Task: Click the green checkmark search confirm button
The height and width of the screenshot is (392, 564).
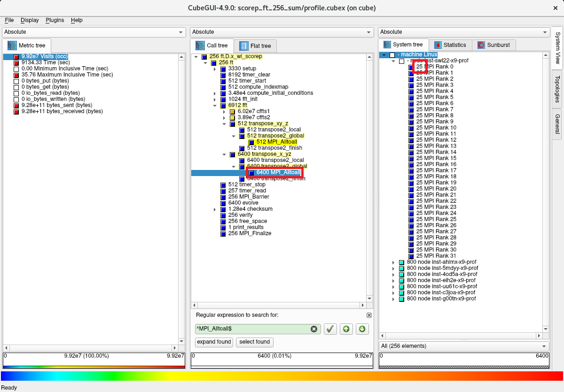Action: [x=330, y=329]
